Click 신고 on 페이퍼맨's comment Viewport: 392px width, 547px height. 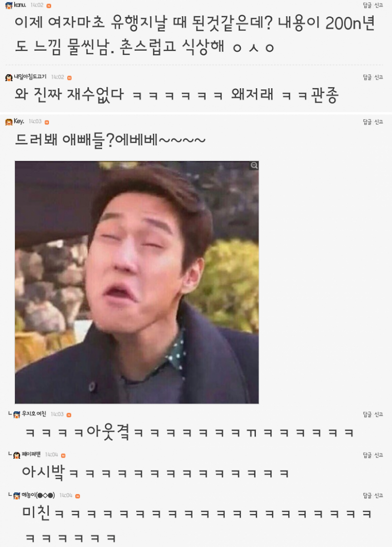(x=379, y=455)
